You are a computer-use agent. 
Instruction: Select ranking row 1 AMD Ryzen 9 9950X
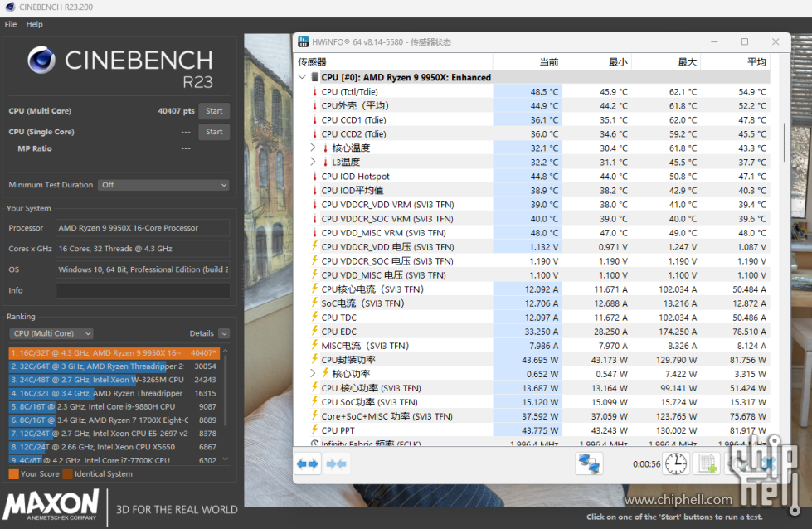pos(114,353)
